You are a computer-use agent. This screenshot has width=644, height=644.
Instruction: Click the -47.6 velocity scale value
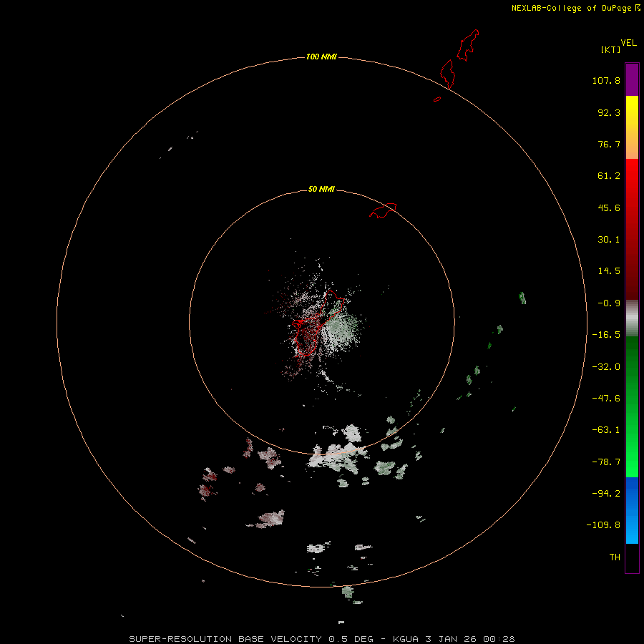[x=606, y=399]
